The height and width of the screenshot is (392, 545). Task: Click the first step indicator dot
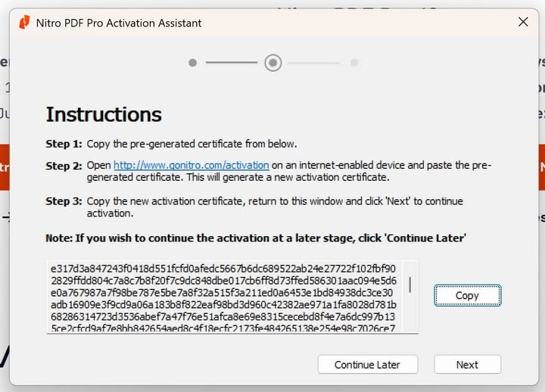point(192,63)
